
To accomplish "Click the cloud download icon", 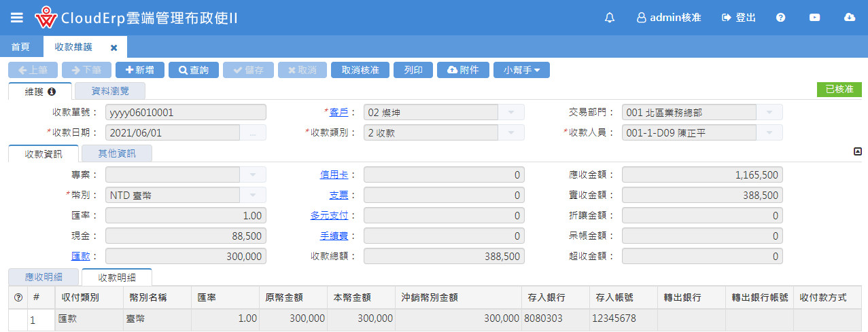I will coord(849,18).
